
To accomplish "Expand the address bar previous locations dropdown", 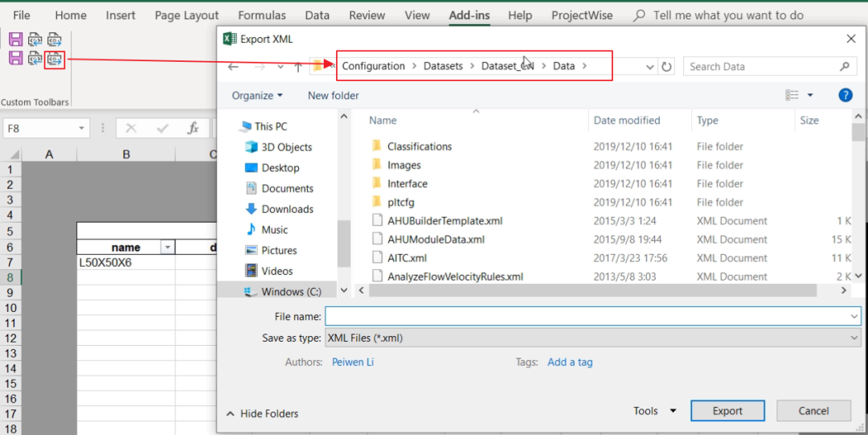I will coord(650,67).
